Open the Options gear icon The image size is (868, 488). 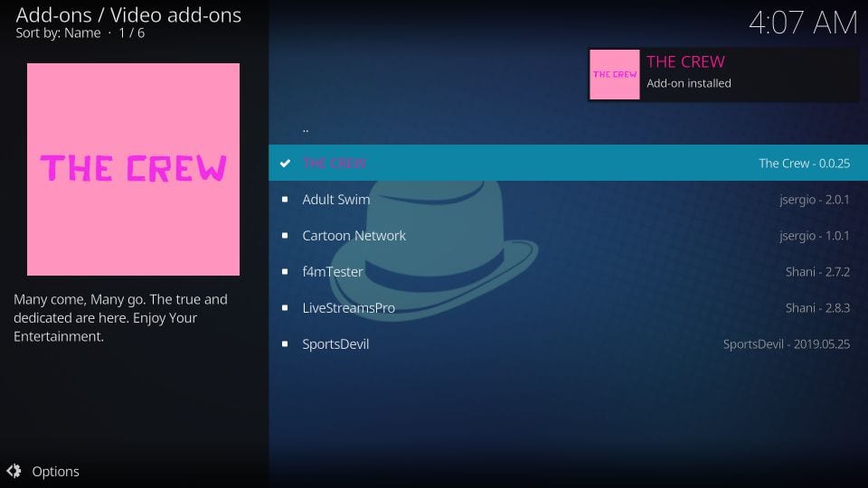[14, 471]
